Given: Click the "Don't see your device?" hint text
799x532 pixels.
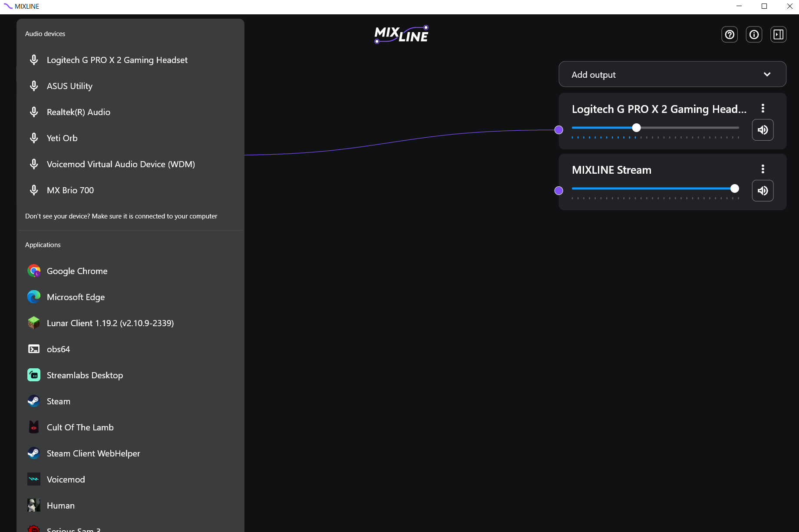Looking at the screenshot, I should tap(121, 216).
